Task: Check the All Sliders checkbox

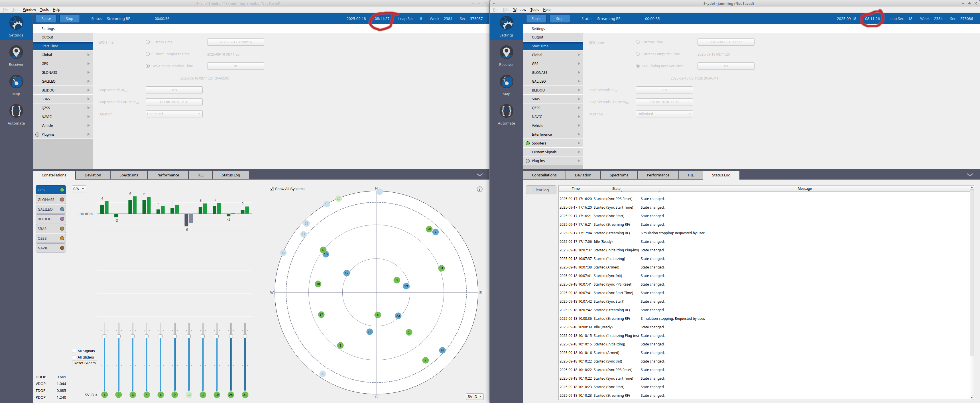Action: (74, 357)
